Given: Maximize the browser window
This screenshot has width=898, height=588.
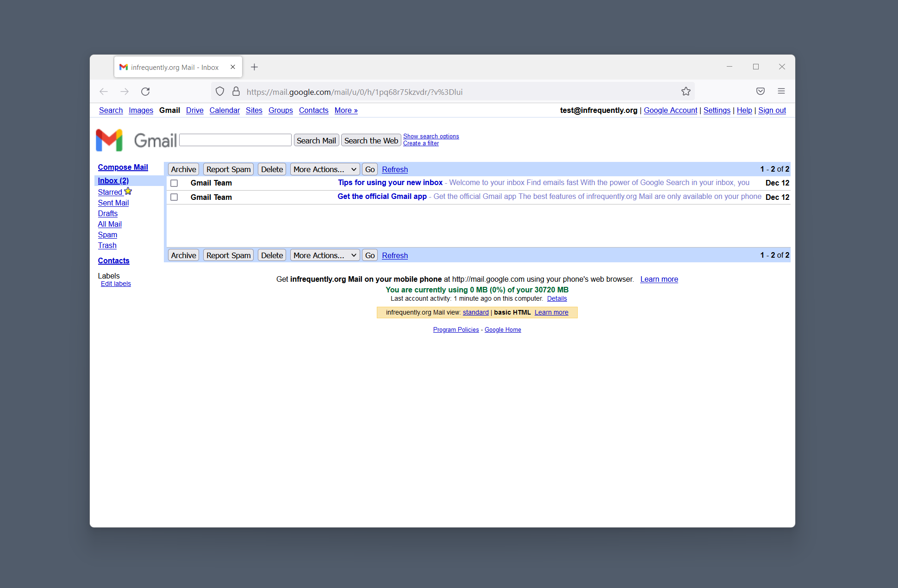Looking at the screenshot, I should [x=756, y=67].
